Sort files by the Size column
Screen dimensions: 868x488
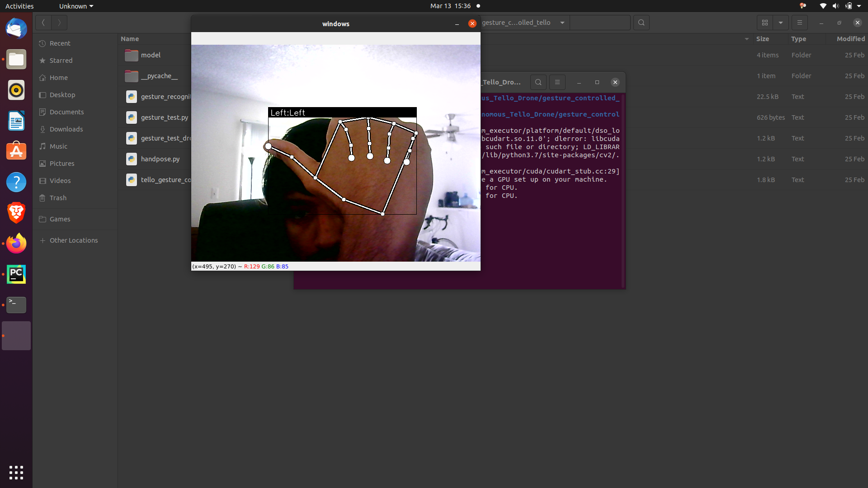pyautogui.click(x=763, y=39)
